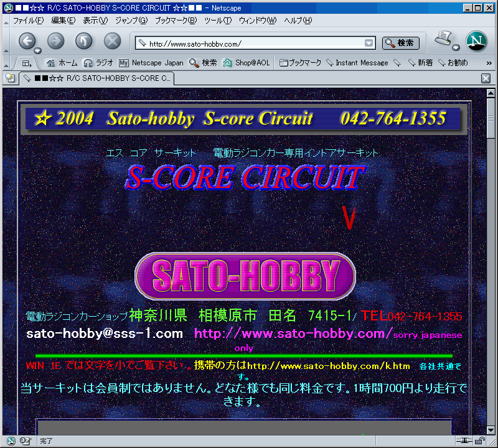Click the Netscape icon in title bar

pyautogui.click(x=9, y=7)
